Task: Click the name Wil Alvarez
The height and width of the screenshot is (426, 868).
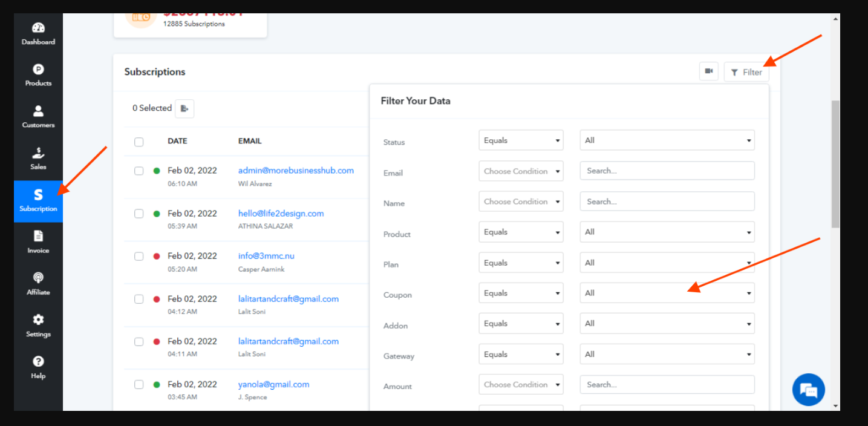Action: click(x=255, y=183)
